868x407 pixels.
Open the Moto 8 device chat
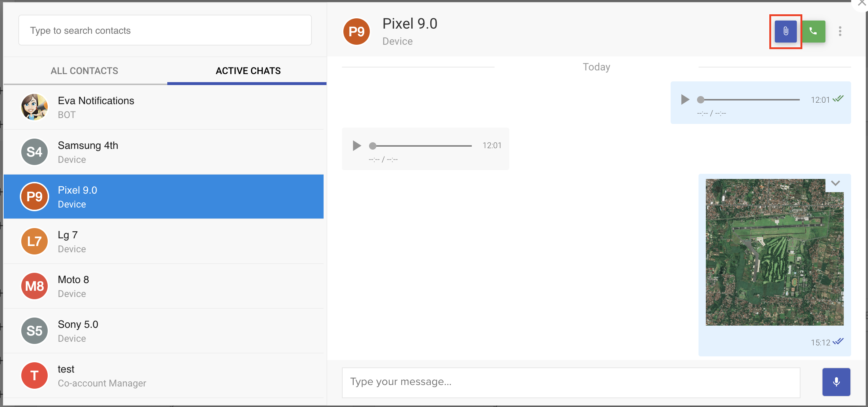click(x=164, y=286)
